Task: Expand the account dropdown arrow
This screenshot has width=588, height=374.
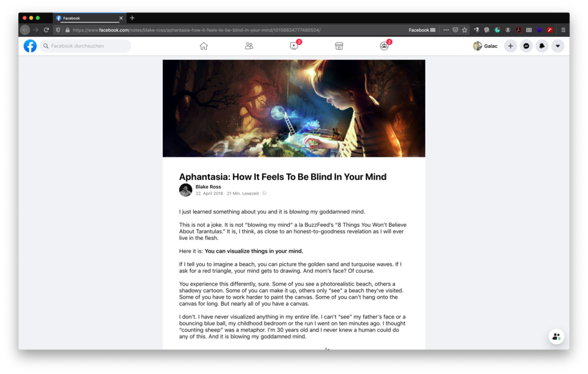Action: 558,46
